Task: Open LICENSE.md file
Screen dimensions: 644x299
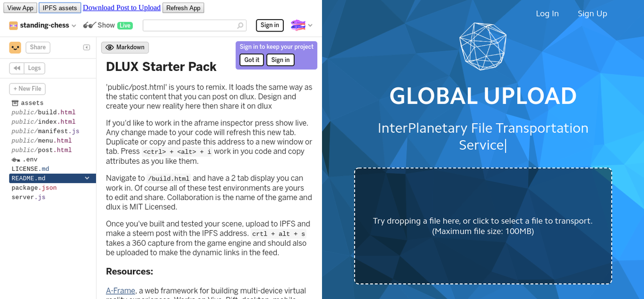Action: point(30,169)
